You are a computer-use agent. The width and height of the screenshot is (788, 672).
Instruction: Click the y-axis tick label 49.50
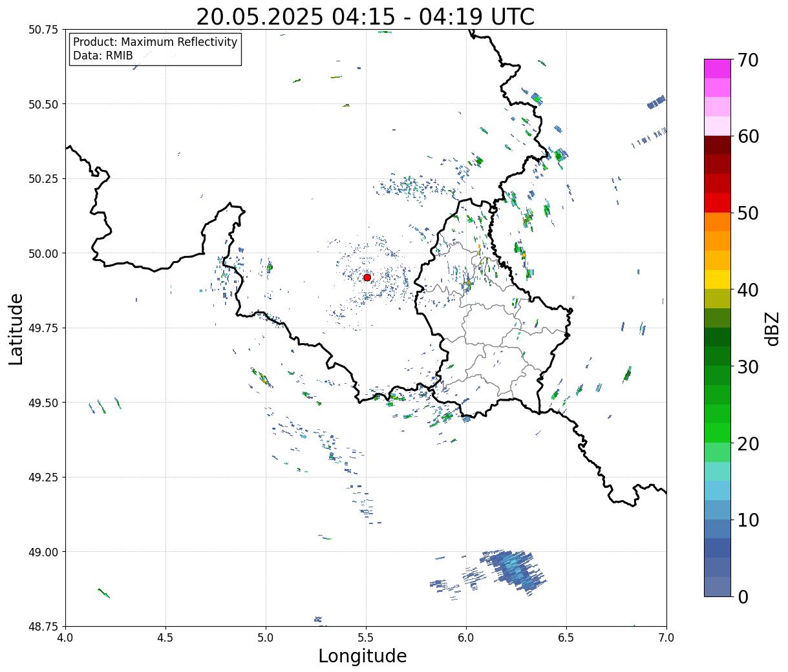click(43, 403)
